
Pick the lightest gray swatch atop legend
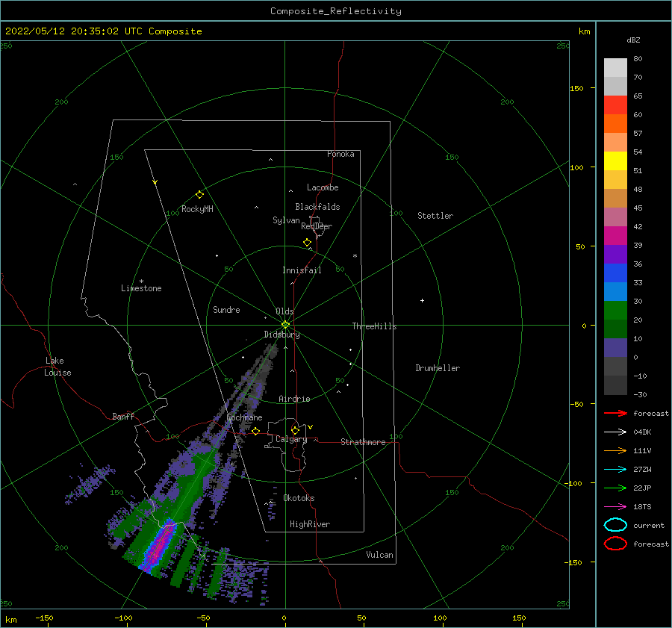(615, 68)
